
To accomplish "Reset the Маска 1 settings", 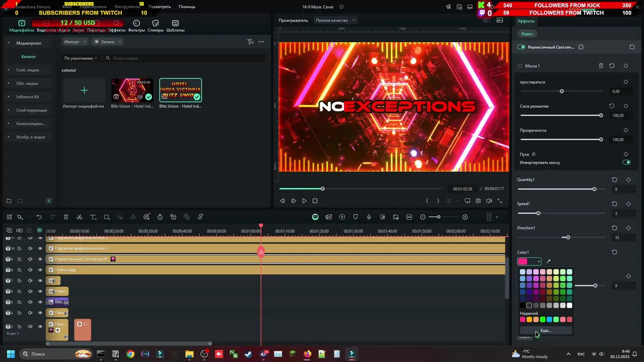I will coord(612,66).
